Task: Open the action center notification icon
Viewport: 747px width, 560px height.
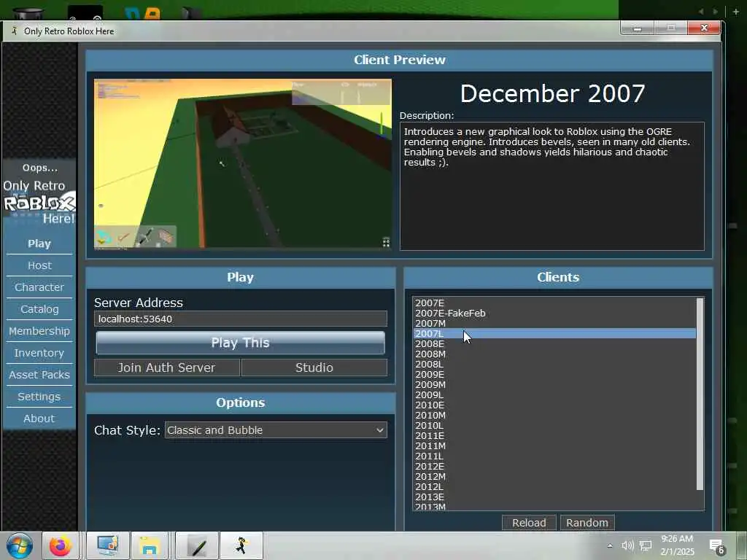Action: pyautogui.click(x=716, y=547)
